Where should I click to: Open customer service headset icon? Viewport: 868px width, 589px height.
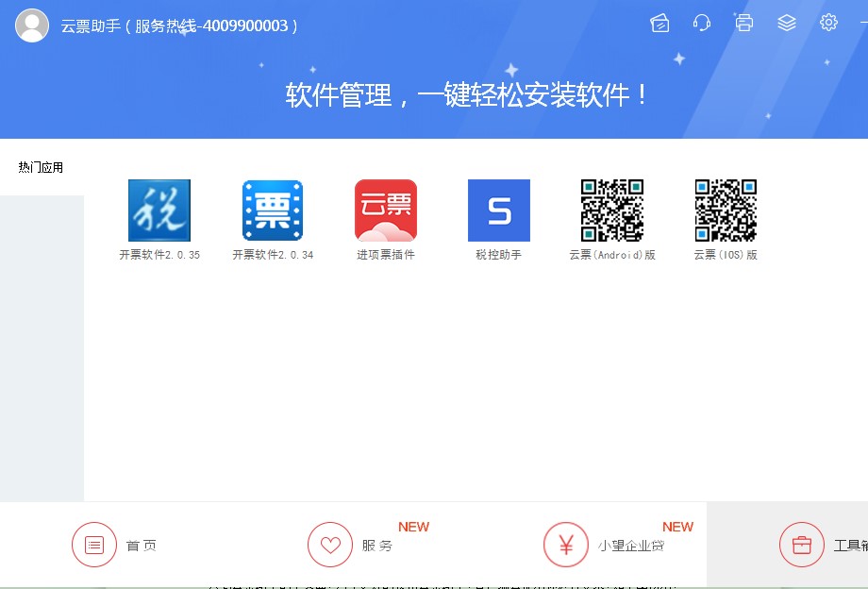(701, 23)
